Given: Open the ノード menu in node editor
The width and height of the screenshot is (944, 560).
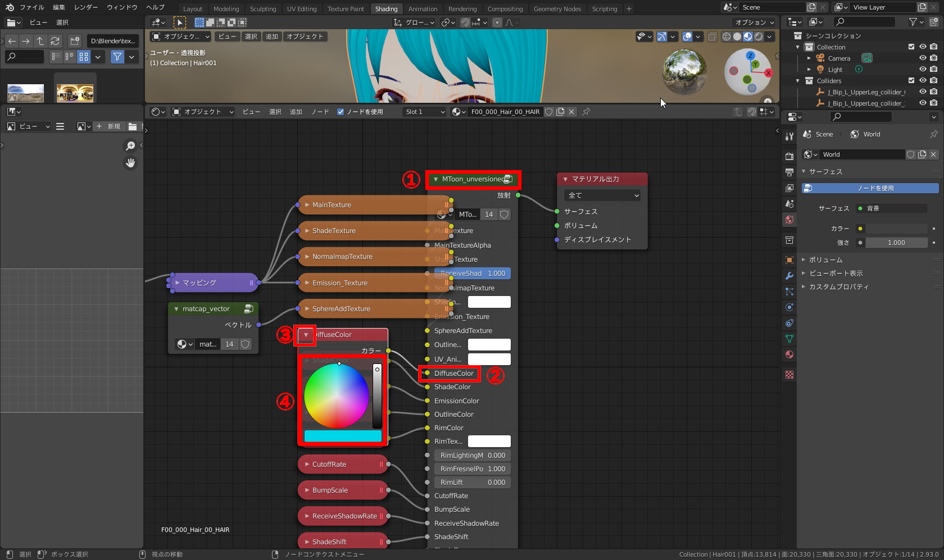Looking at the screenshot, I should [320, 112].
